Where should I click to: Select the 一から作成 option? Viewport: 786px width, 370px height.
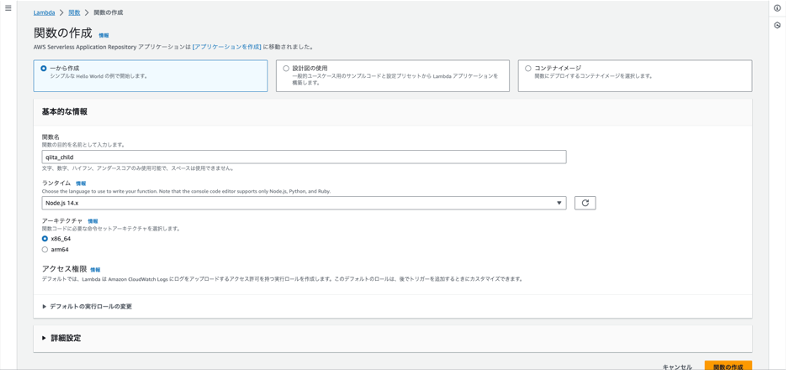pos(150,76)
